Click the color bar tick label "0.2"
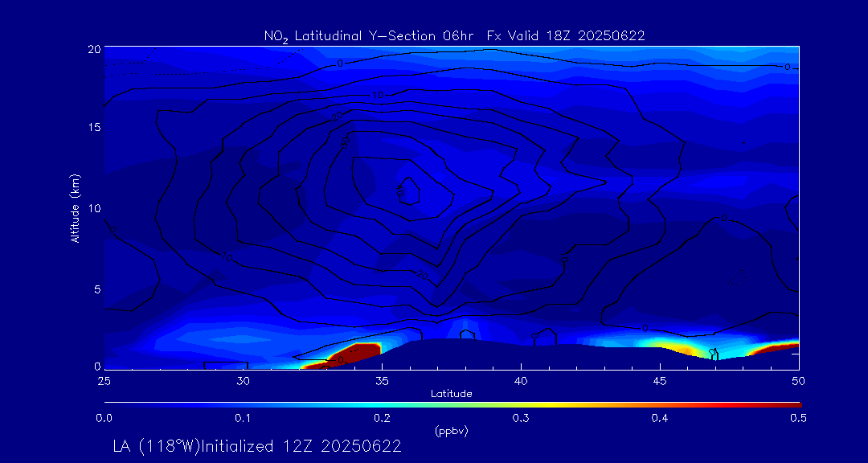The image size is (868, 463). point(382,419)
